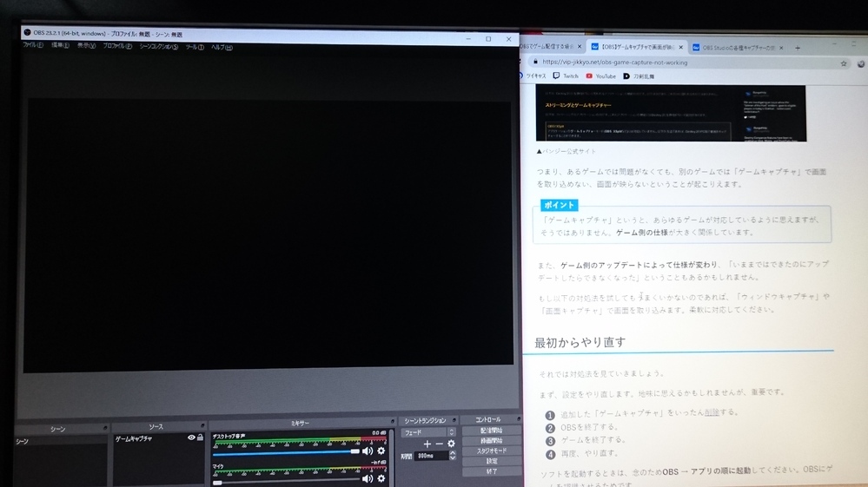
Task: Select the シーン entry in scenes list
Action: 61,442
